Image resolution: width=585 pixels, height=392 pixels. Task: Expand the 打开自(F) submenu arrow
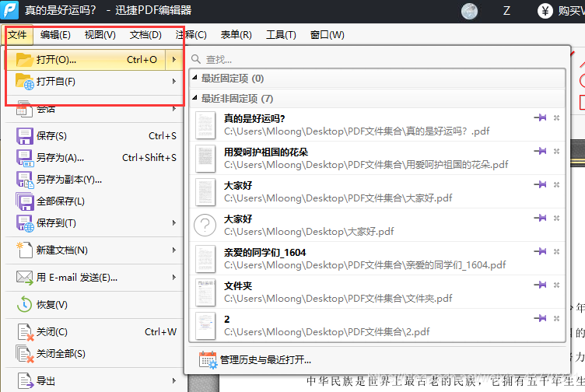[173, 82]
